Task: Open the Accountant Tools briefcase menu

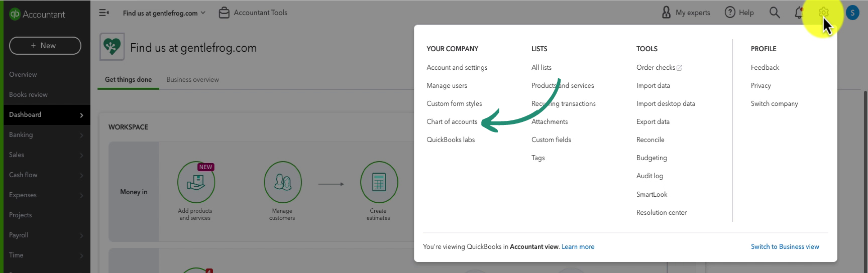Action: pyautogui.click(x=253, y=13)
